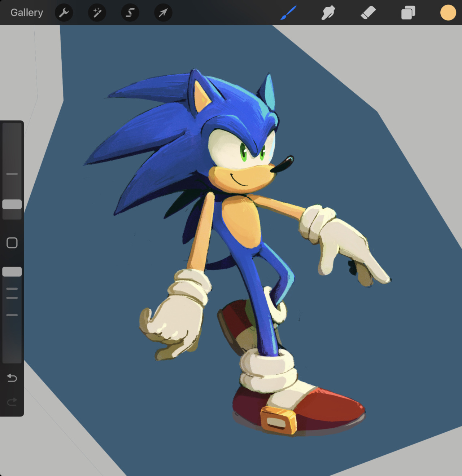Image resolution: width=462 pixels, height=476 pixels.
Task: Click the brush opacity slider handle
Action: coord(12,272)
